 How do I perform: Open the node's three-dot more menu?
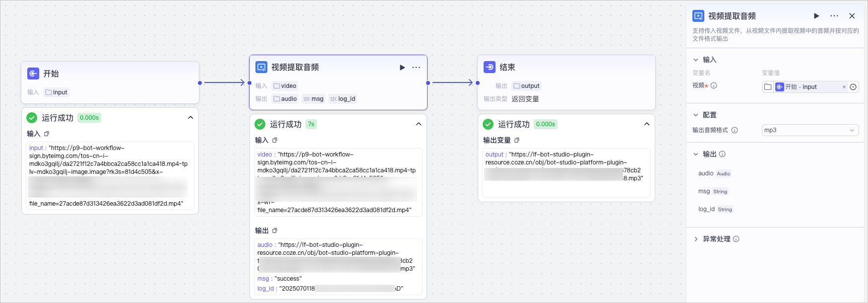click(416, 68)
